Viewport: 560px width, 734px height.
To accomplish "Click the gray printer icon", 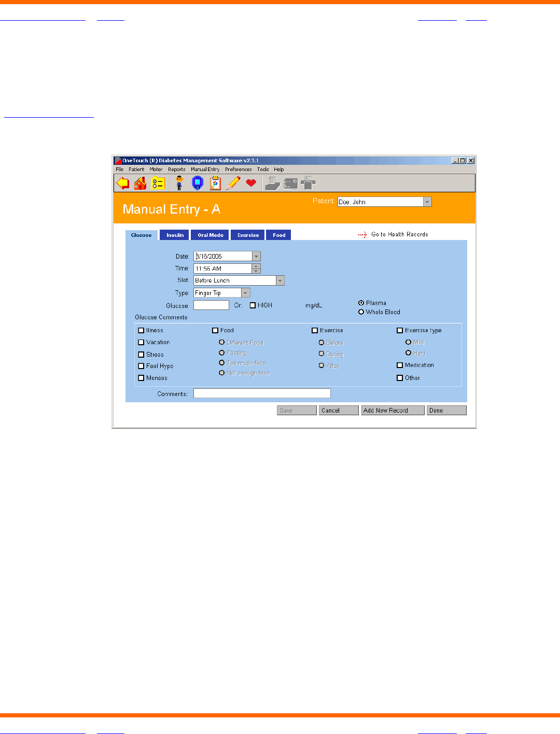I will coord(309,183).
